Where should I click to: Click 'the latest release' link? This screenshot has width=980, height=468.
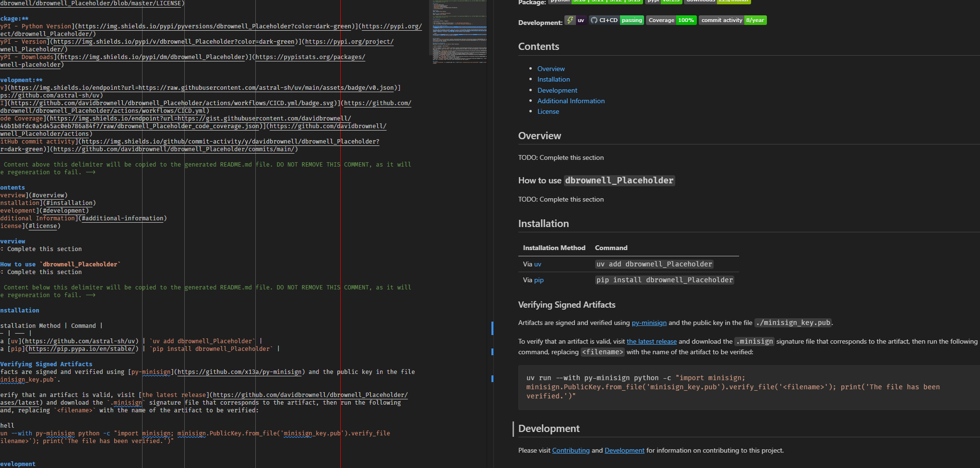[x=651, y=341]
